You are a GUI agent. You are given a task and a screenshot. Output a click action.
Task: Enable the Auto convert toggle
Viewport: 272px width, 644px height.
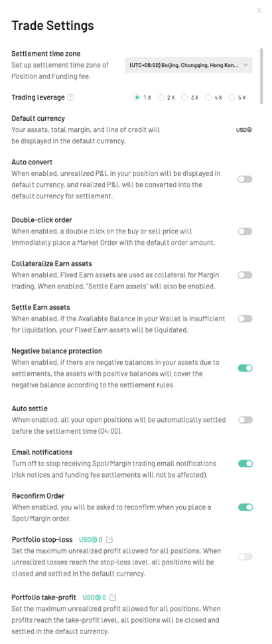(245, 179)
